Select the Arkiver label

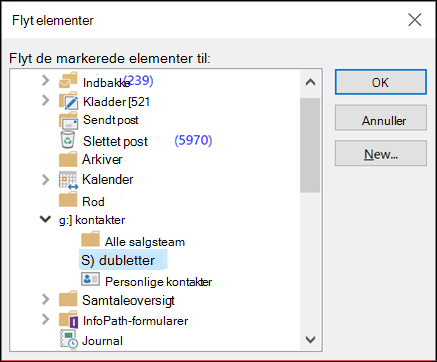point(102,159)
